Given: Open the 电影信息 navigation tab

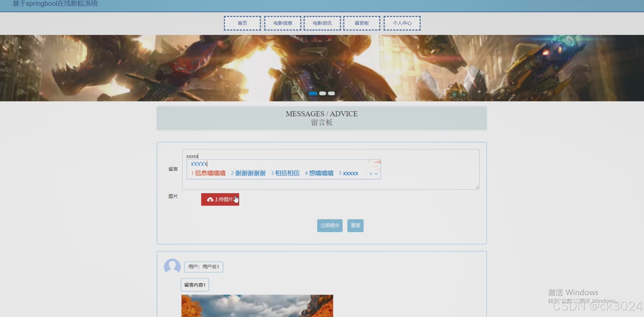Looking at the screenshot, I should [283, 23].
